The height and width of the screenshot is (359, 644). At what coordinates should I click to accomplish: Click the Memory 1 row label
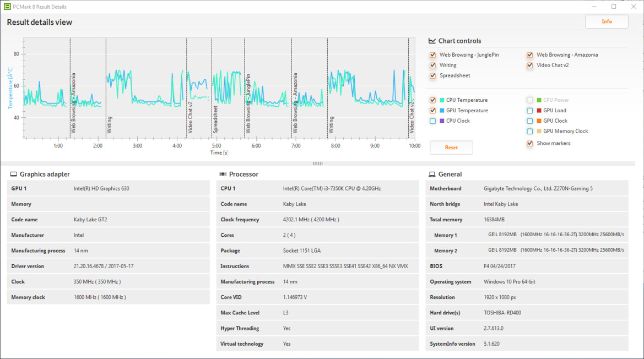(x=446, y=236)
